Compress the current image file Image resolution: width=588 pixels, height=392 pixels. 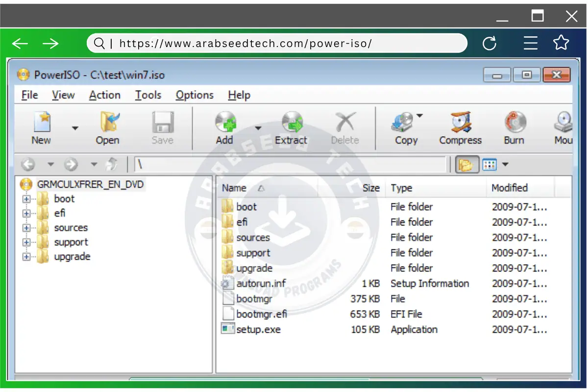coord(460,127)
